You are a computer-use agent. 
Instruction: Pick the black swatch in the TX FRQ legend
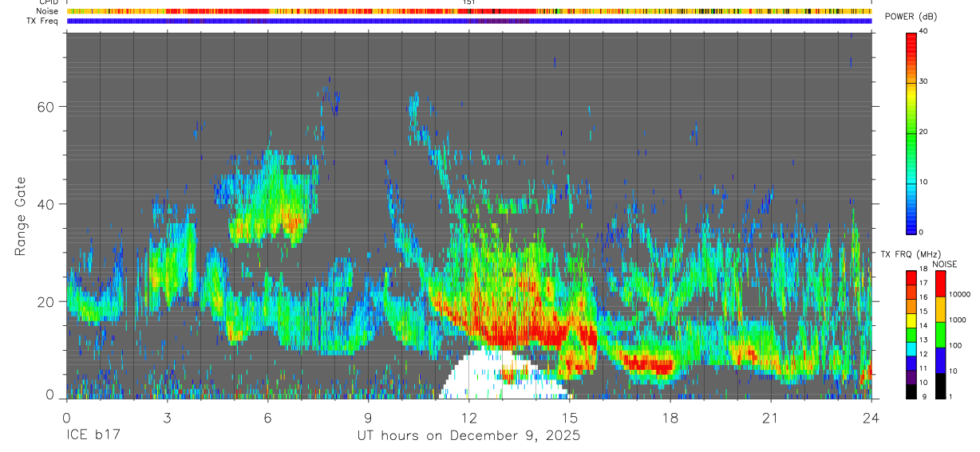911,391
